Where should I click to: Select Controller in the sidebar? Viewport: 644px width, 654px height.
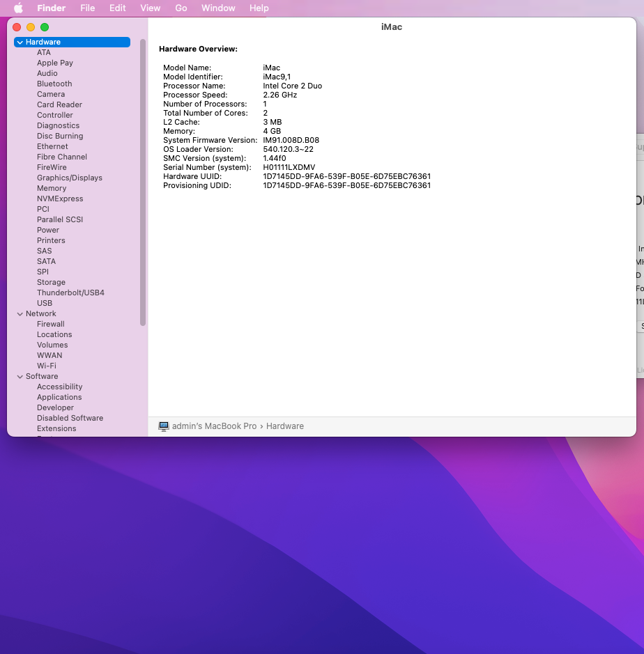(54, 115)
